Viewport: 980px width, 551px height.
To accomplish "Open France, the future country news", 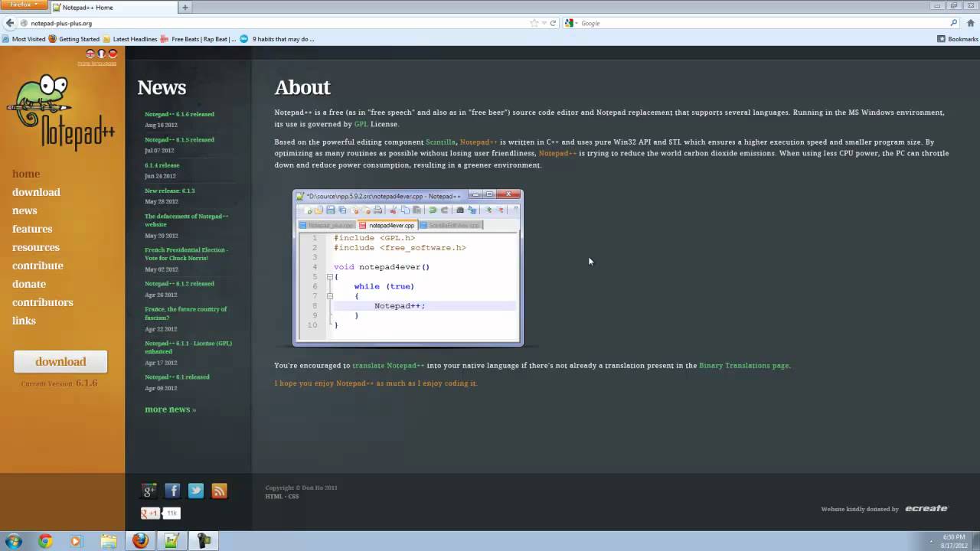I will [185, 313].
